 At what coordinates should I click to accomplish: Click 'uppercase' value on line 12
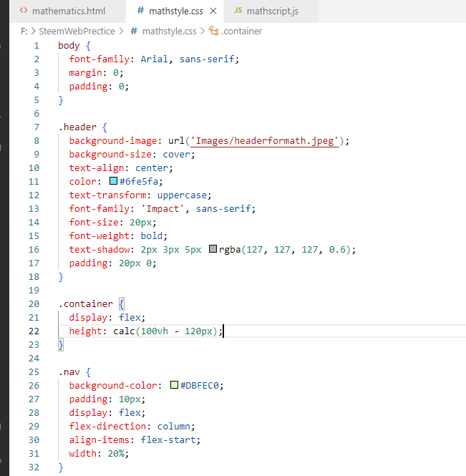[182, 195]
